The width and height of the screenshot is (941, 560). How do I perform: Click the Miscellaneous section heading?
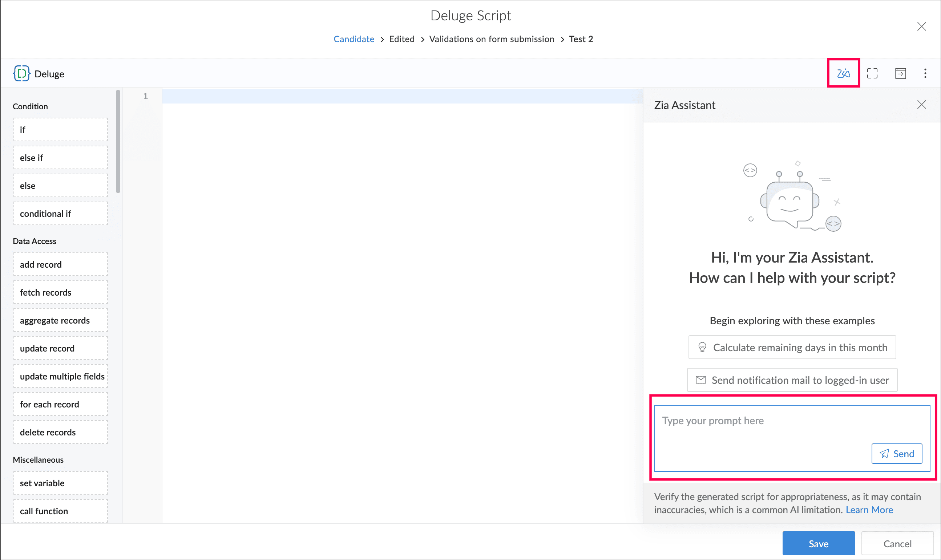(x=38, y=460)
